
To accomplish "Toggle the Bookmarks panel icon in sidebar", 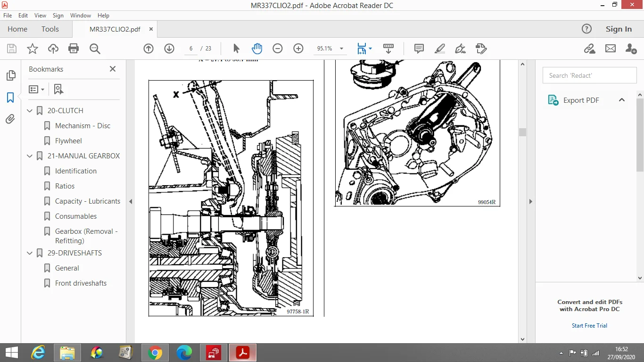I will coord(10,98).
